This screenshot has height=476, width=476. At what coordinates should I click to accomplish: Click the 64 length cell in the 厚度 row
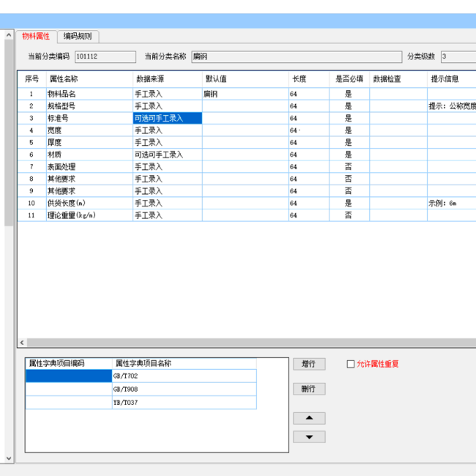[309, 142]
